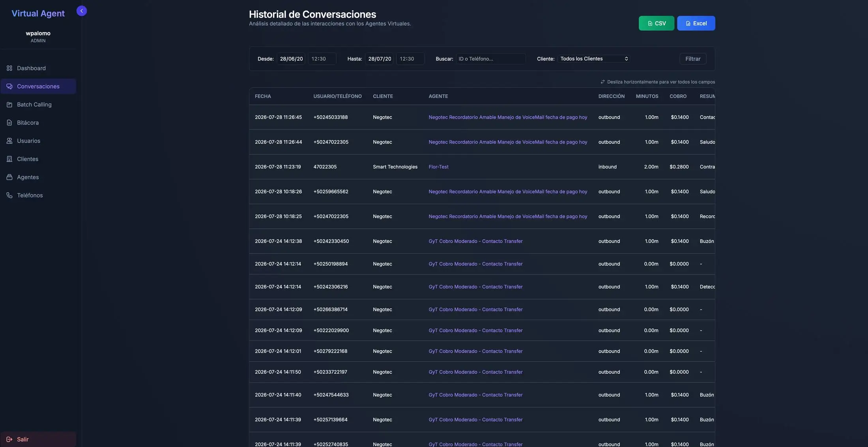Click the Clientes building icon
This screenshot has width=868, height=447.
tap(9, 159)
